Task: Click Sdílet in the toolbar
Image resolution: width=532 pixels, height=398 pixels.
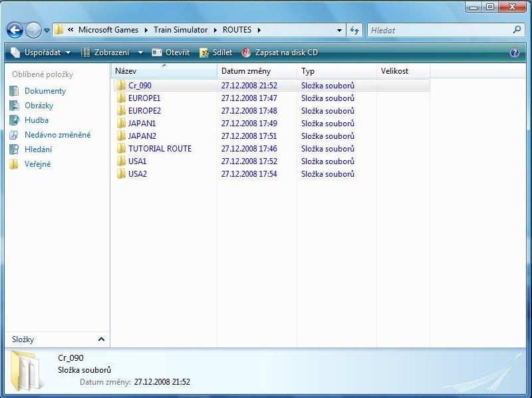Action: tap(215, 52)
